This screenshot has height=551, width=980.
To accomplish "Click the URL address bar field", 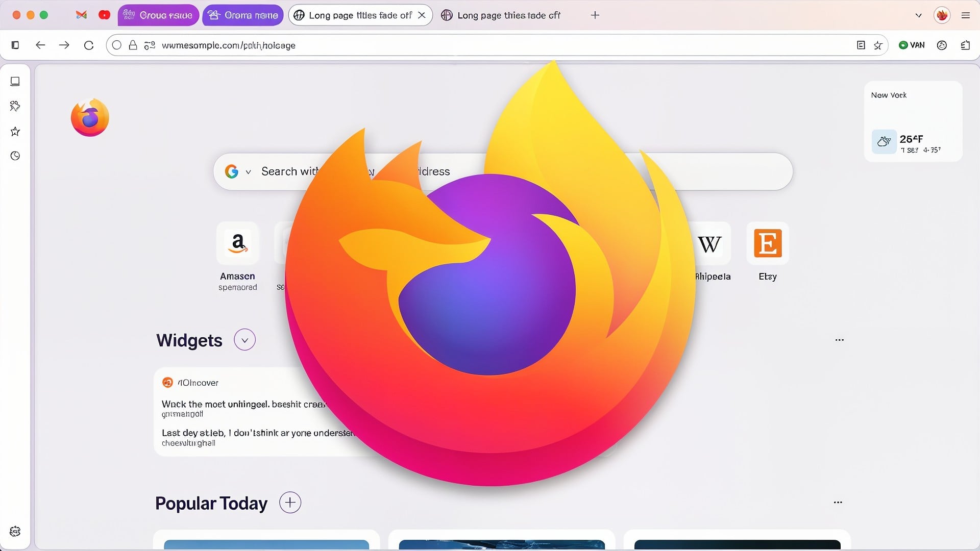I will [459, 45].
